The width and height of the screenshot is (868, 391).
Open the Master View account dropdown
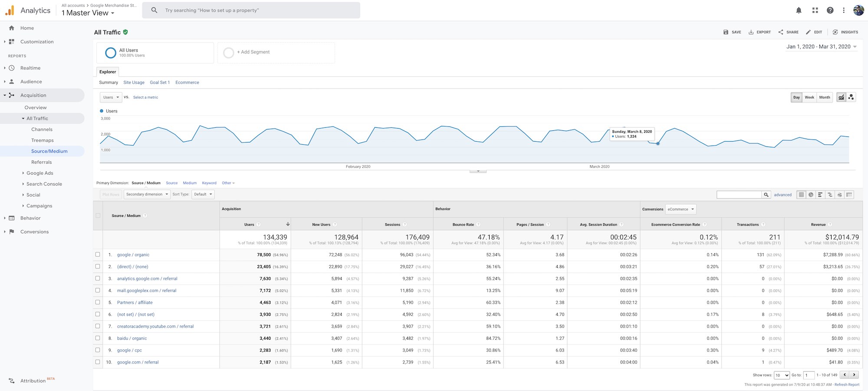coord(88,13)
